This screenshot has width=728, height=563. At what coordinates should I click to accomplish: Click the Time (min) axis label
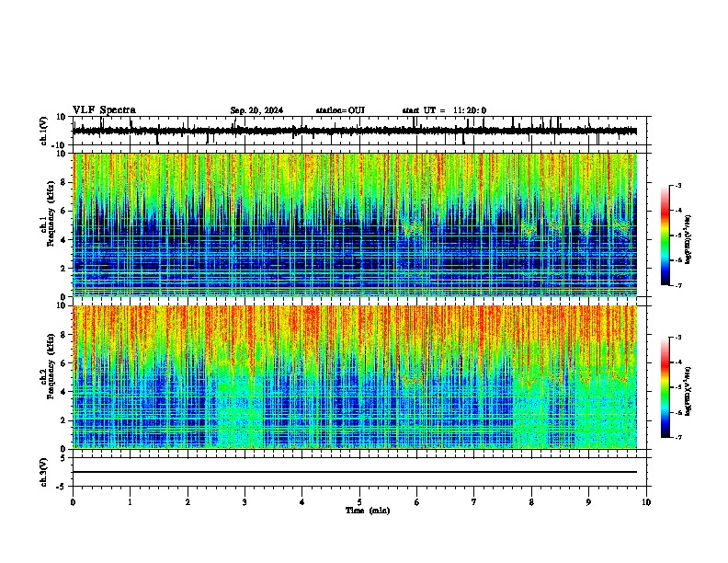368,511
